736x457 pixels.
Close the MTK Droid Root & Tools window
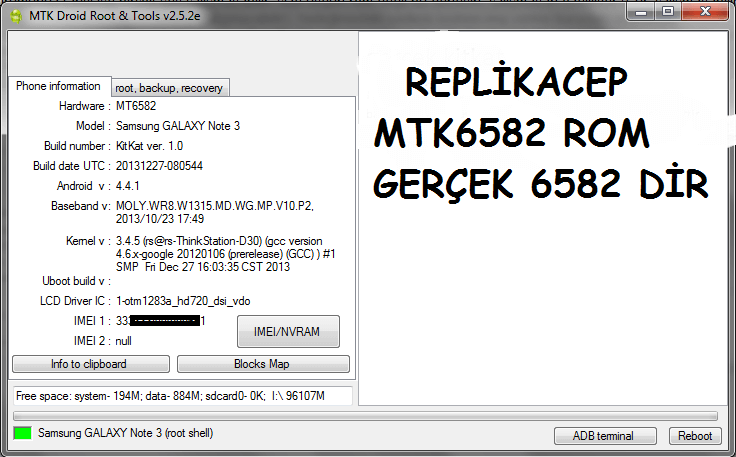coord(704,10)
